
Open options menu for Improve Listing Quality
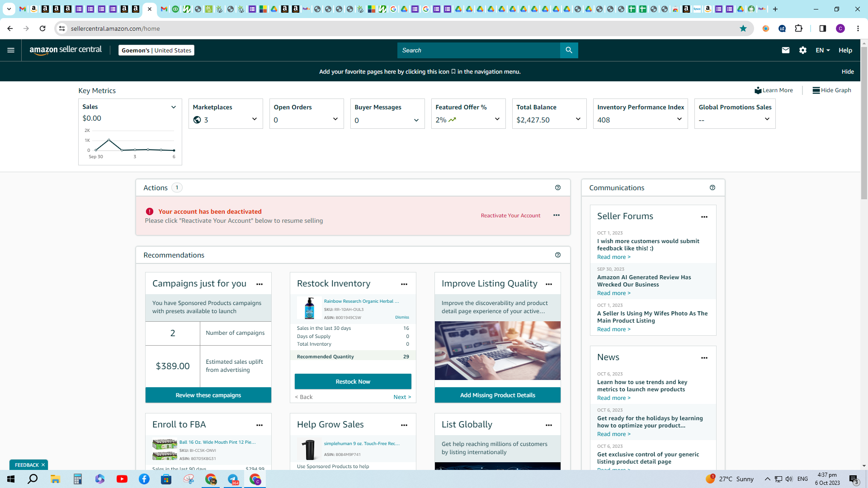[x=549, y=284]
